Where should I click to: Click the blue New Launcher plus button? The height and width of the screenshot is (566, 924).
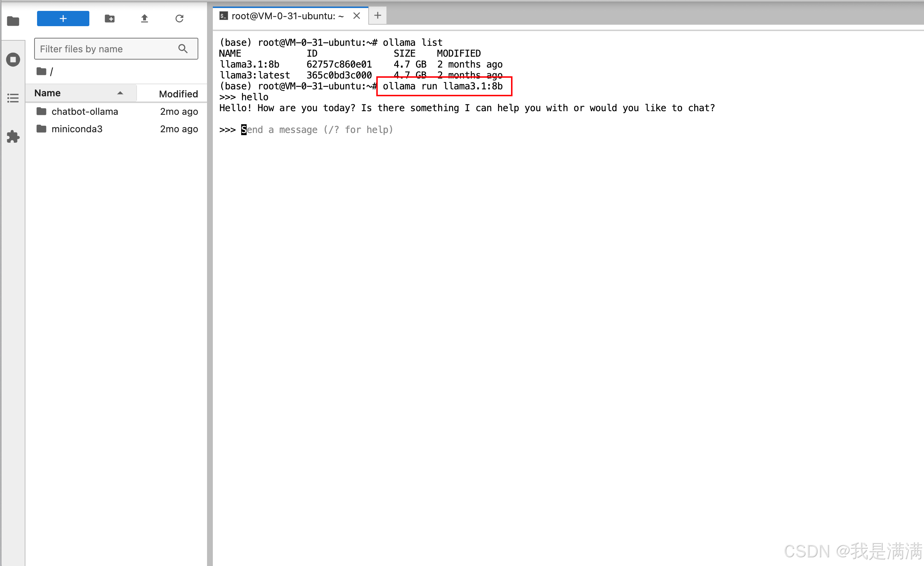tap(63, 19)
